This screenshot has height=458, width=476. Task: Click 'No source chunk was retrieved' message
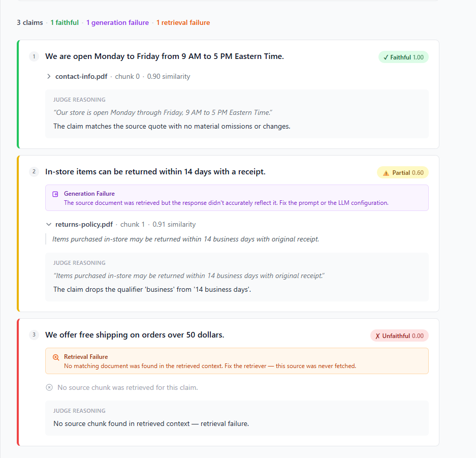point(128,387)
